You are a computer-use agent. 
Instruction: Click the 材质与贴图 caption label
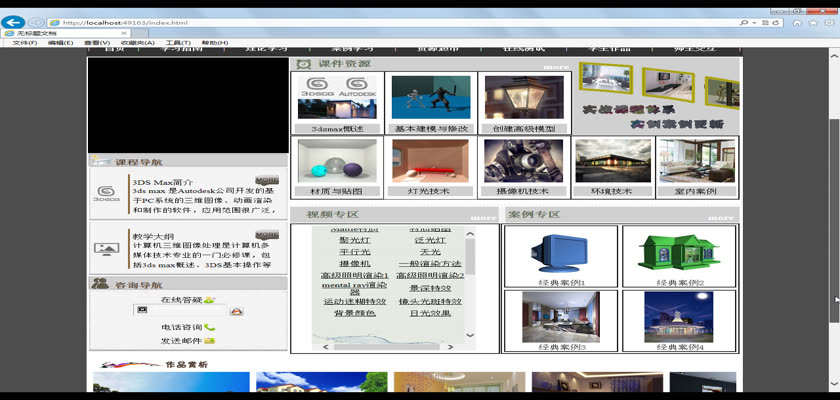(x=337, y=191)
